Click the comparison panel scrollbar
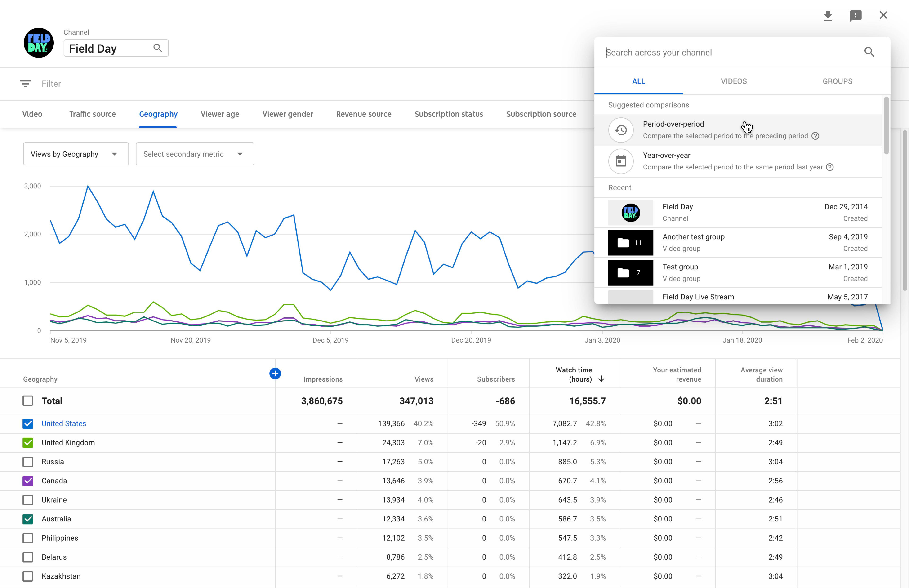The width and height of the screenshot is (909, 588). coord(886,125)
